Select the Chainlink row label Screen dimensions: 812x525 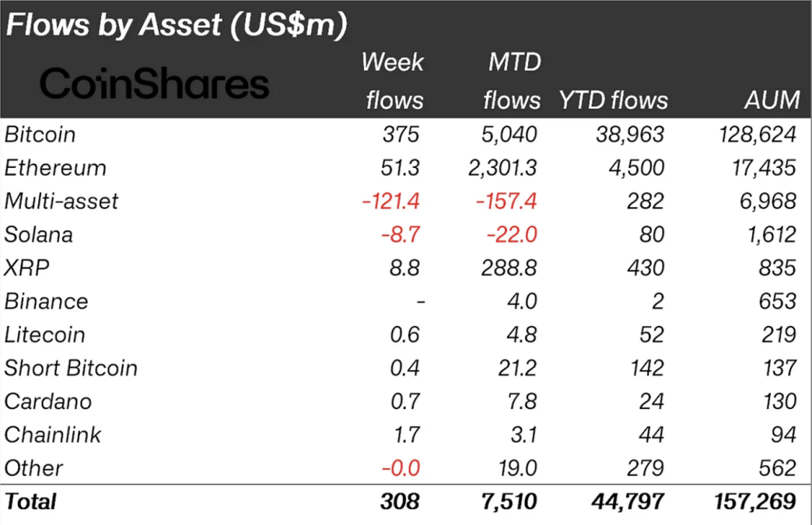[x=53, y=436]
